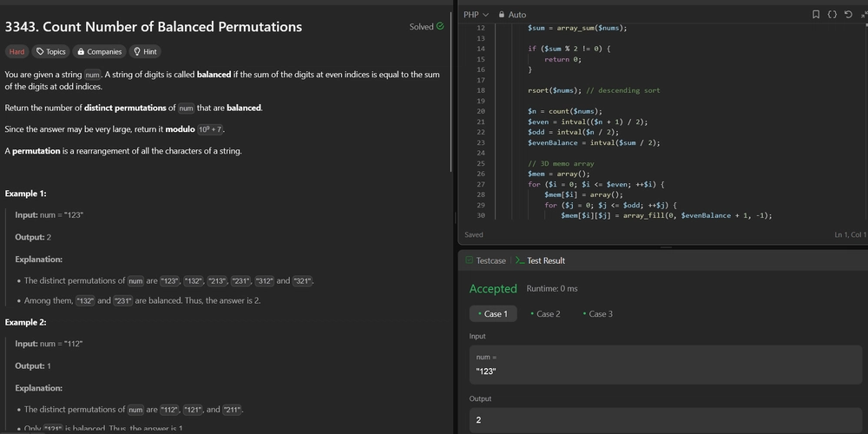The height and width of the screenshot is (434, 868).
Task: Click the $evenBalance assignment on line 23
Action: click(x=594, y=142)
